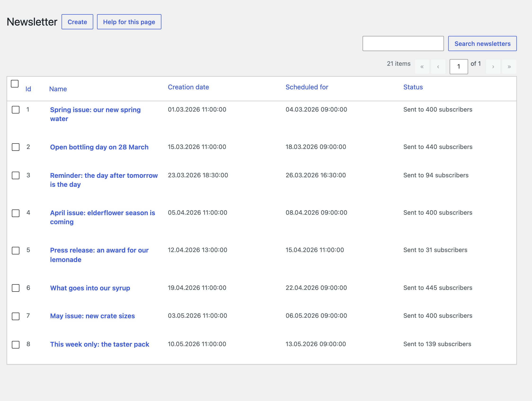
Task: Go to last page arrow
Action: (x=509, y=66)
